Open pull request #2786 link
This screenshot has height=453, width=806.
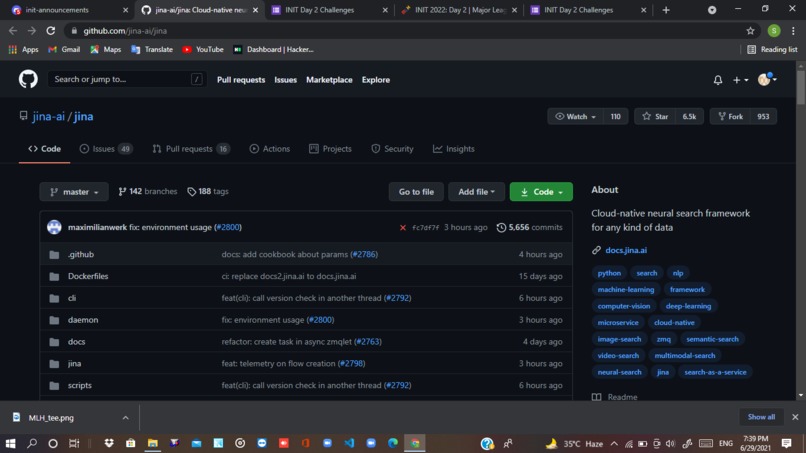pyautogui.click(x=364, y=254)
